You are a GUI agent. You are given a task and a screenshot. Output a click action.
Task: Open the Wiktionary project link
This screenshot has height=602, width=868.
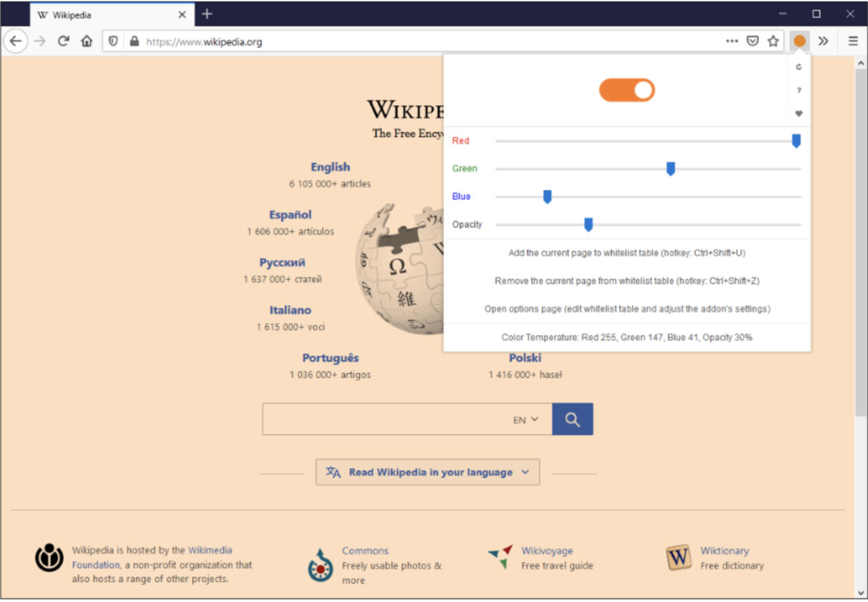tap(725, 551)
